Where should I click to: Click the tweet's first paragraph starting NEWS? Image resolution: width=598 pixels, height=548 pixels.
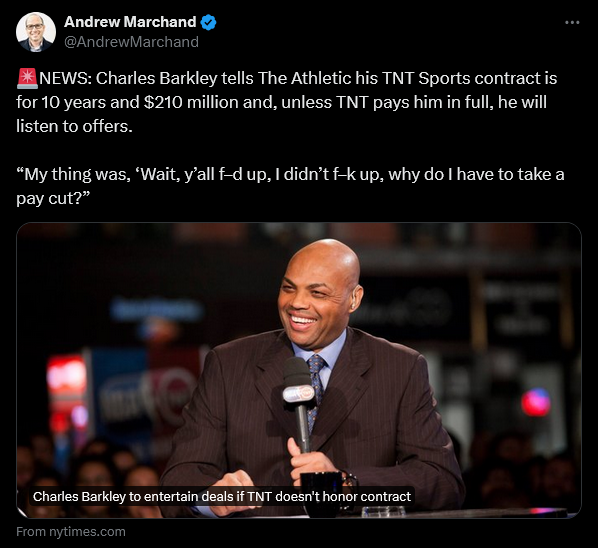[x=286, y=102]
